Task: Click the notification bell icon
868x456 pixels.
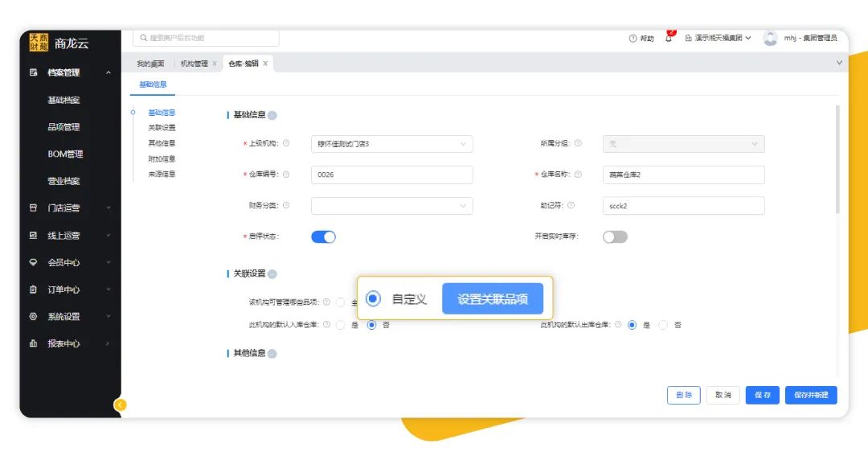Action: [668, 39]
